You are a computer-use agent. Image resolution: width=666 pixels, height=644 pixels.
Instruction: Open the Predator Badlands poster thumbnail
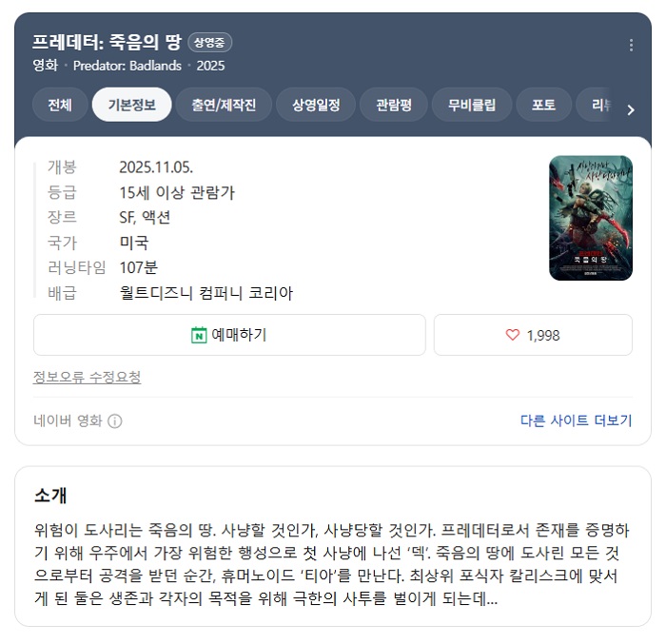tap(591, 218)
